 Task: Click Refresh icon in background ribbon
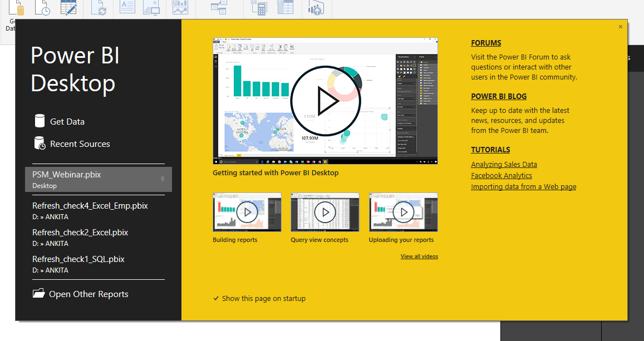99,8
